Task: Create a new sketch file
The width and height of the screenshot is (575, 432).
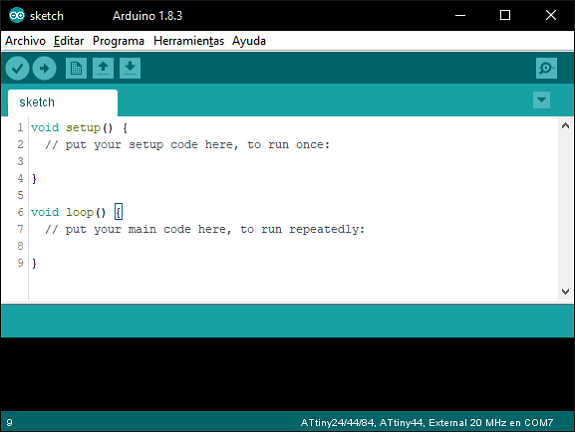Action: coord(76,68)
